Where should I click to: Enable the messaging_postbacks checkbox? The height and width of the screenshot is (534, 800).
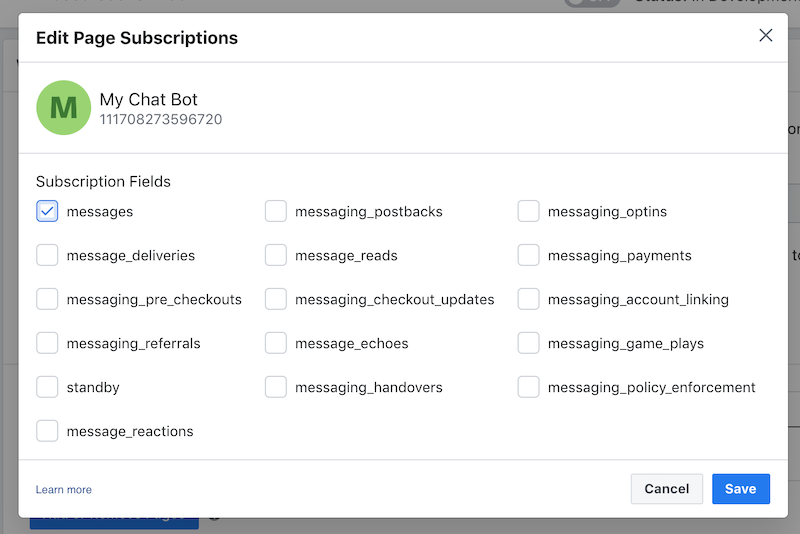276,212
